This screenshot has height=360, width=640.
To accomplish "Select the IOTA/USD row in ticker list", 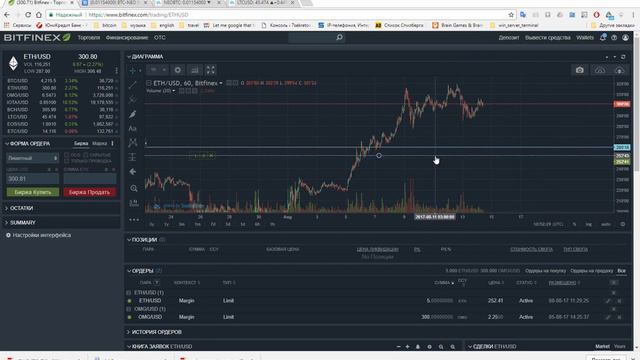I will click(x=62, y=102).
